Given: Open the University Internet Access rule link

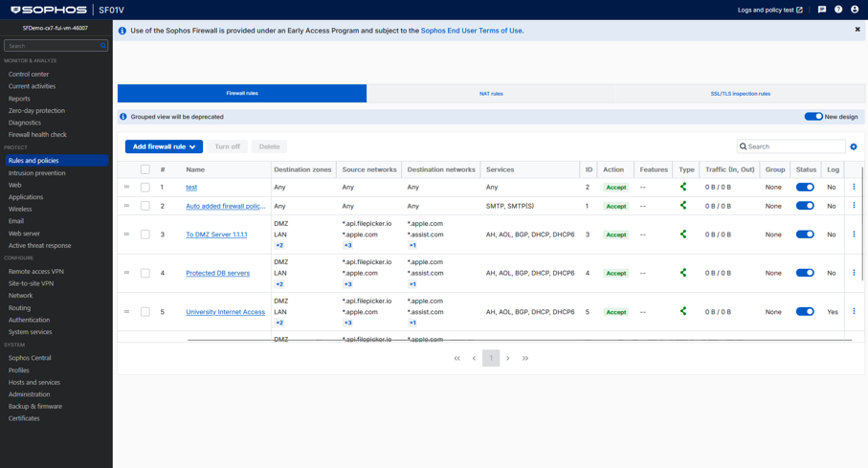Looking at the screenshot, I should tap(225, 312).
